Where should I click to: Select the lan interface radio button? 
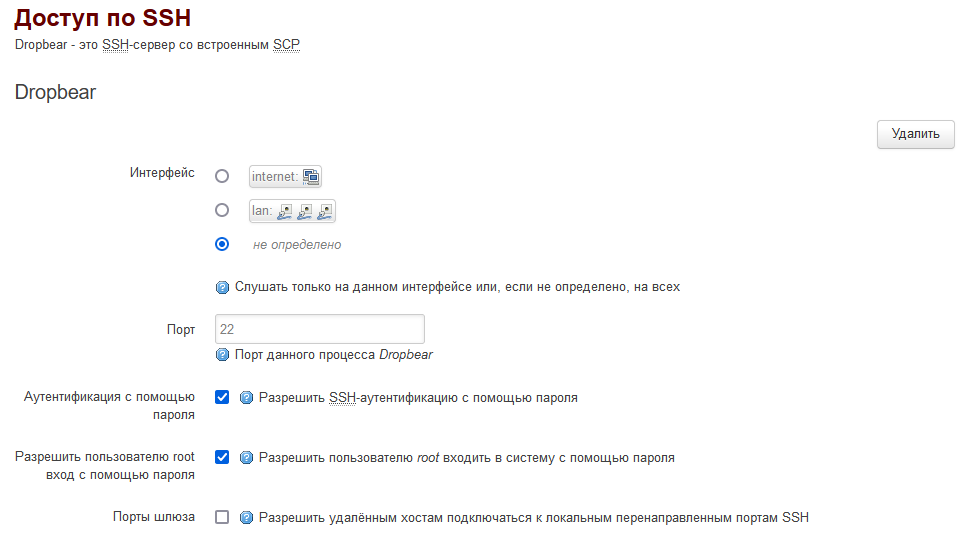(x=222, y=210)
